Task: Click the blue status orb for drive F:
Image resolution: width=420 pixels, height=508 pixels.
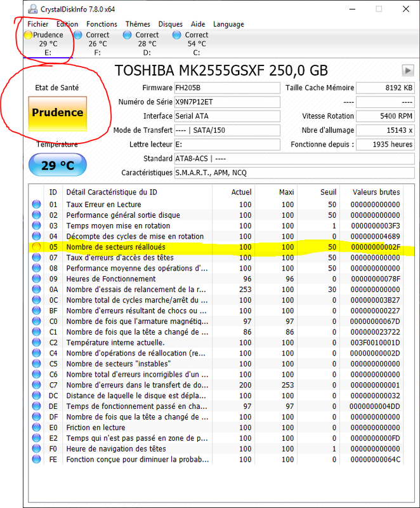Action: pos(77,35)
